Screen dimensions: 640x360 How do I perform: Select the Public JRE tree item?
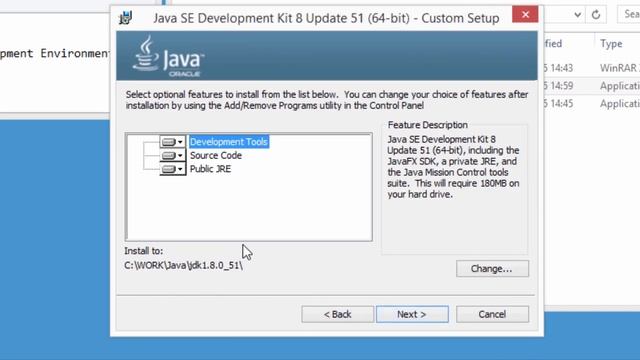(210, 169)
